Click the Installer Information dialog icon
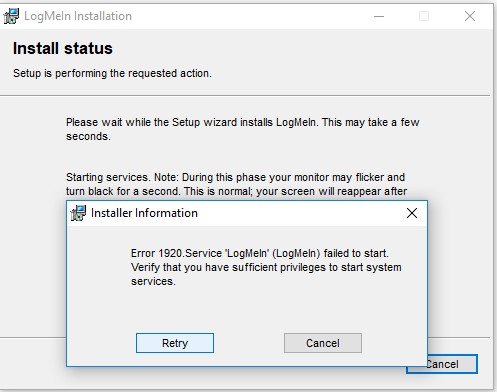This screenshot has height=392, width=497. 78,213
